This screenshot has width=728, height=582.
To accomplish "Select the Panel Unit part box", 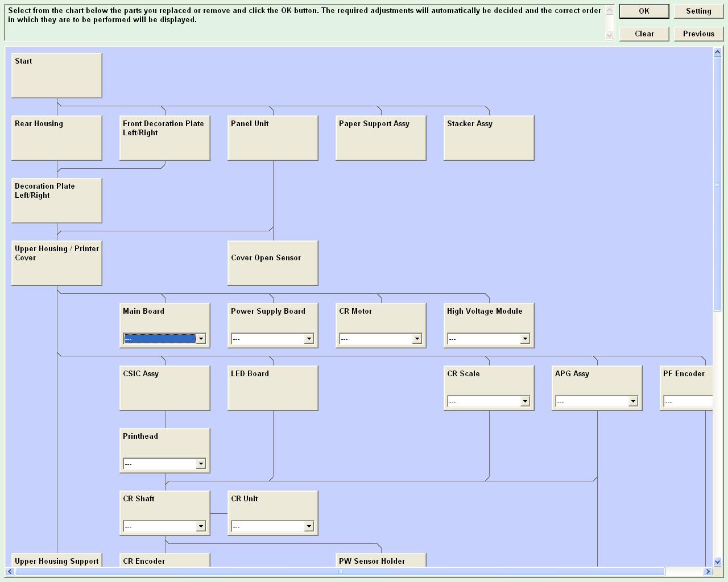I will [x=273, y=138].
